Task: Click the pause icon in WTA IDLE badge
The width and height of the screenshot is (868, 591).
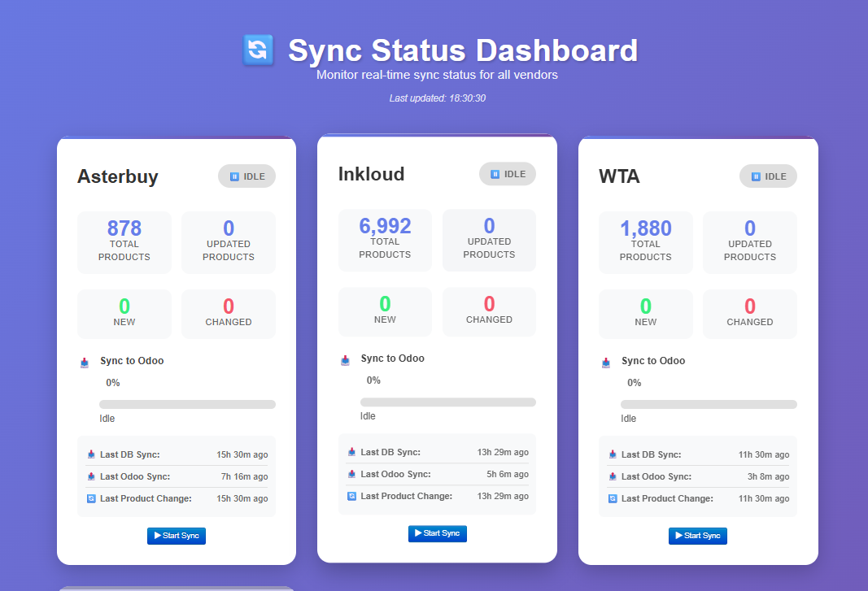Action: coord(756,176)
